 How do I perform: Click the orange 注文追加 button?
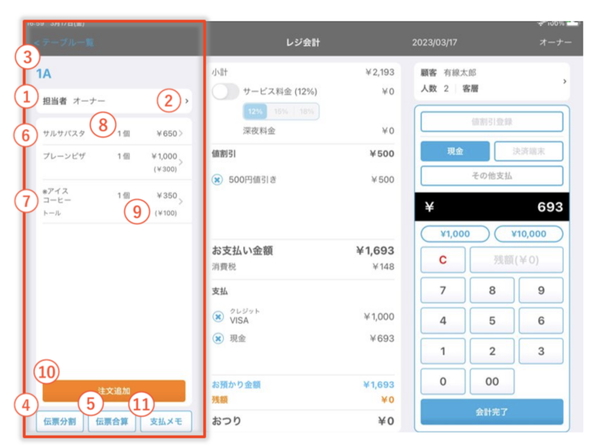coord(113,391)
